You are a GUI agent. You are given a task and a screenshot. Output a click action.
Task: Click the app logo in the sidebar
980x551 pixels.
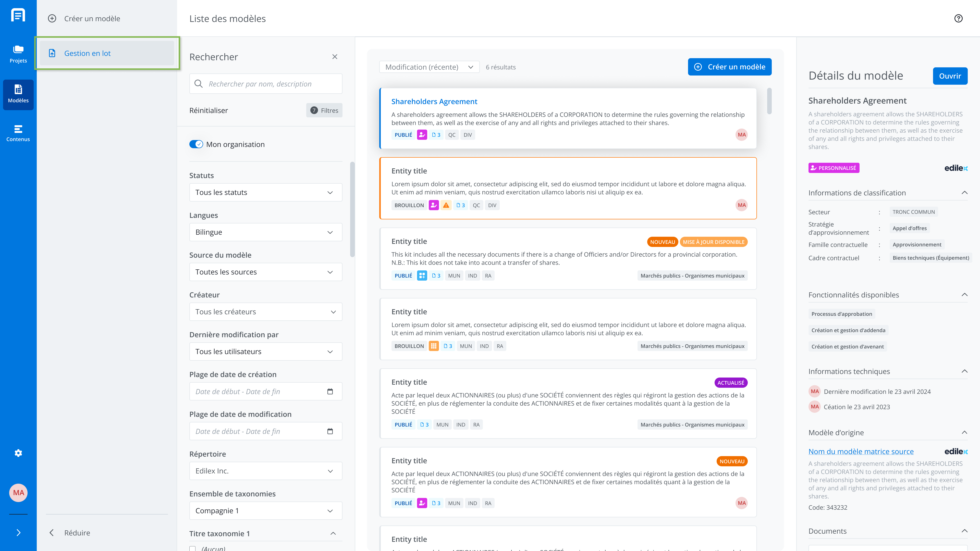point(18,15)
